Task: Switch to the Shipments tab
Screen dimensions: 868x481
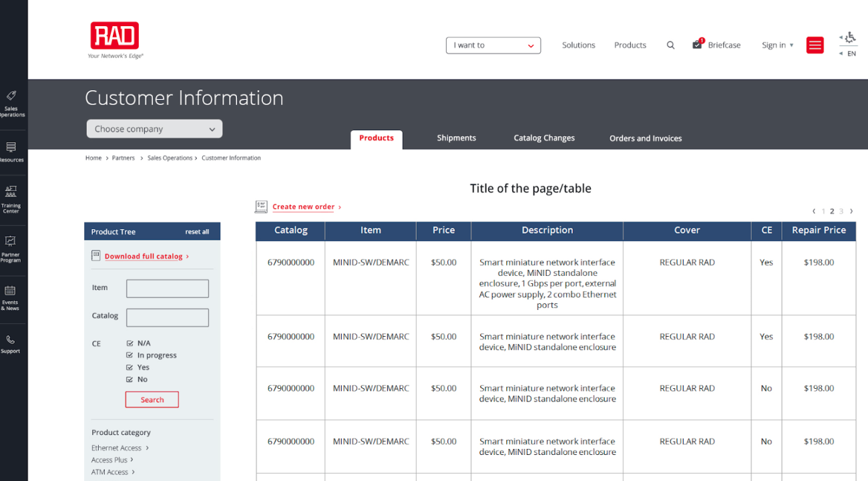Action: 456,138
